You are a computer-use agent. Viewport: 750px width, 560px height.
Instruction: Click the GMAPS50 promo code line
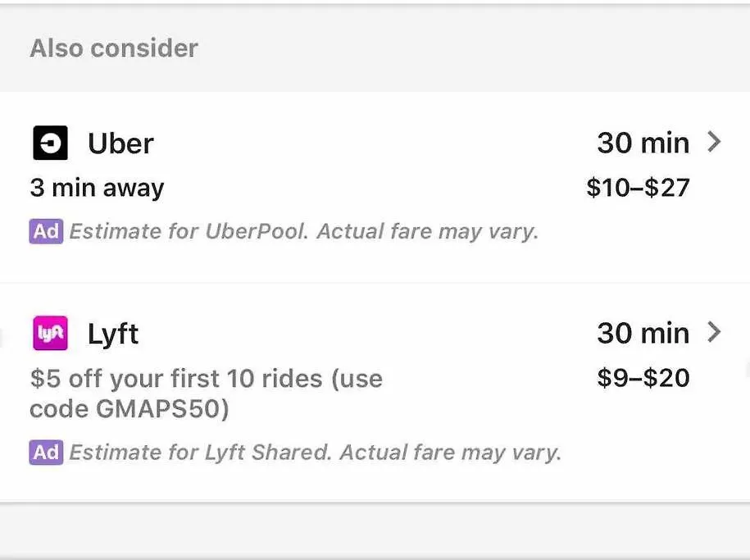[130, 409]
